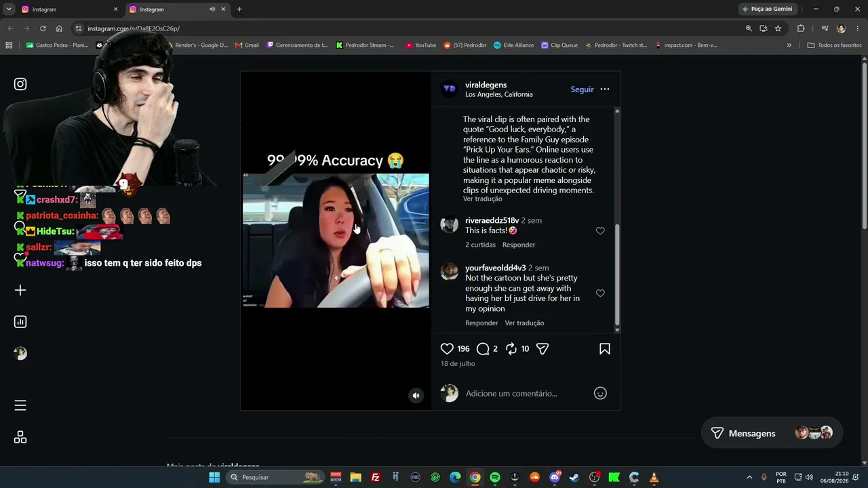Click the create new post plus icon
Screen dimensions: 868x488
20,290
